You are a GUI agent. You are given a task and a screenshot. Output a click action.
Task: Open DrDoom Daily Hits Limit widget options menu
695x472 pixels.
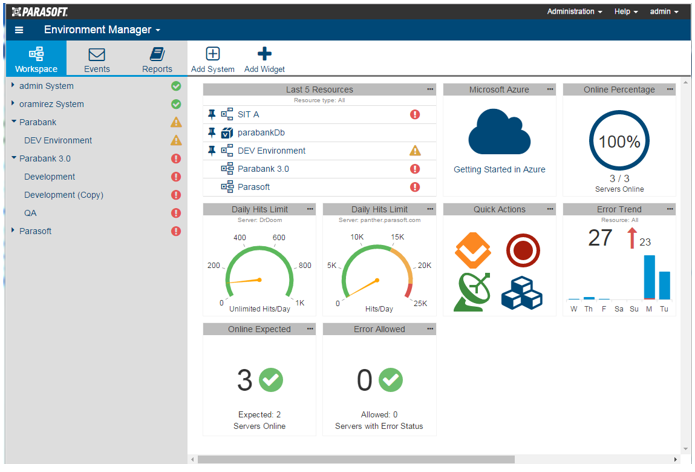coord(310,209)
